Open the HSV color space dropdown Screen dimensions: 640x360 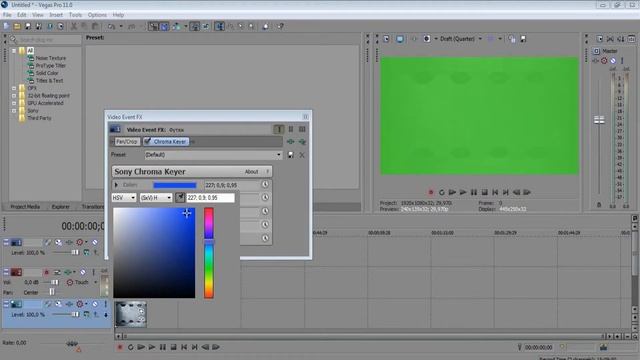124,198
